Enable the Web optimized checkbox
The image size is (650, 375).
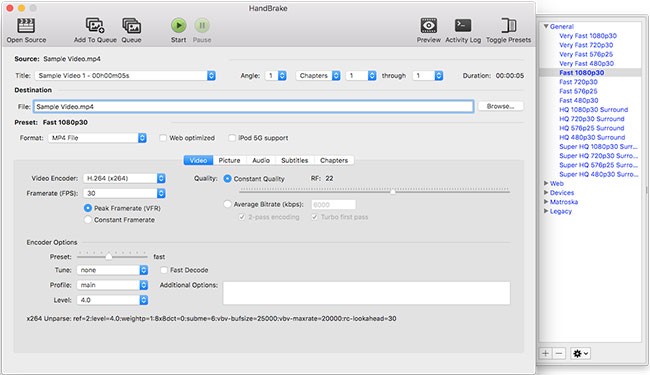click(163, 138)
